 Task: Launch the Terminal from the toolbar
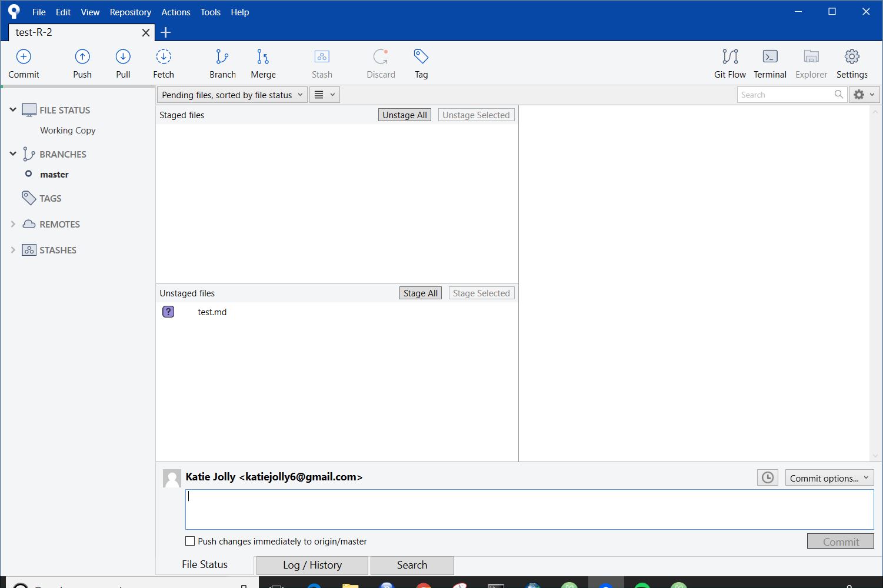770,56
